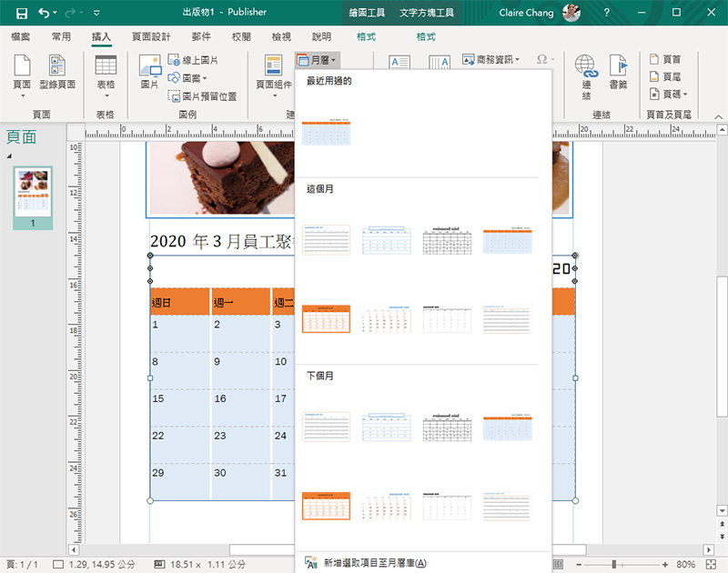
Task: Click the zoom out minus button
Action: pos(579,565)
